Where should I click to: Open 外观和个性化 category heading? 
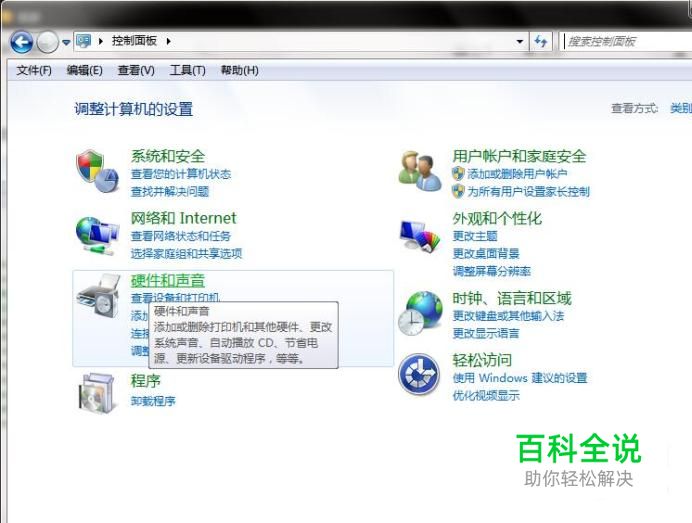click(x=497, y=218)
